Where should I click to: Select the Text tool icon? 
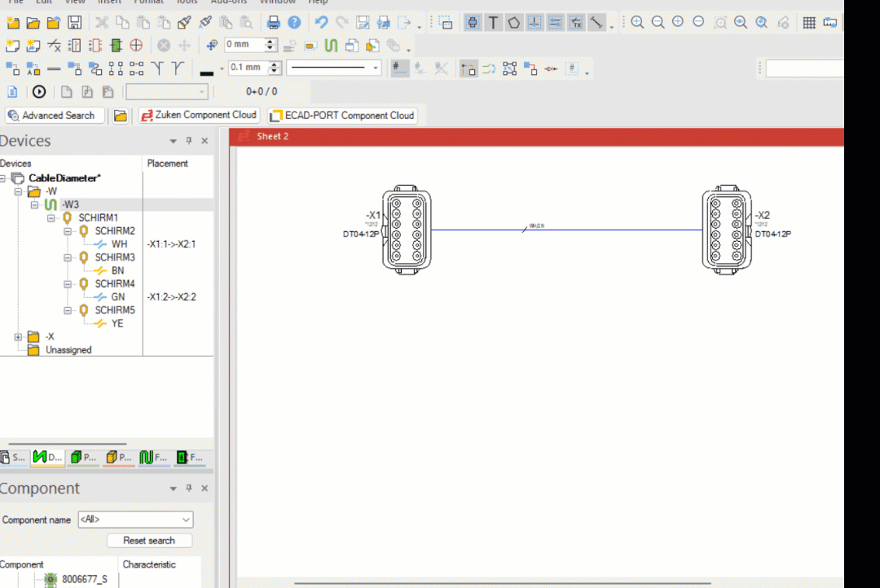(x=494, y=23)
